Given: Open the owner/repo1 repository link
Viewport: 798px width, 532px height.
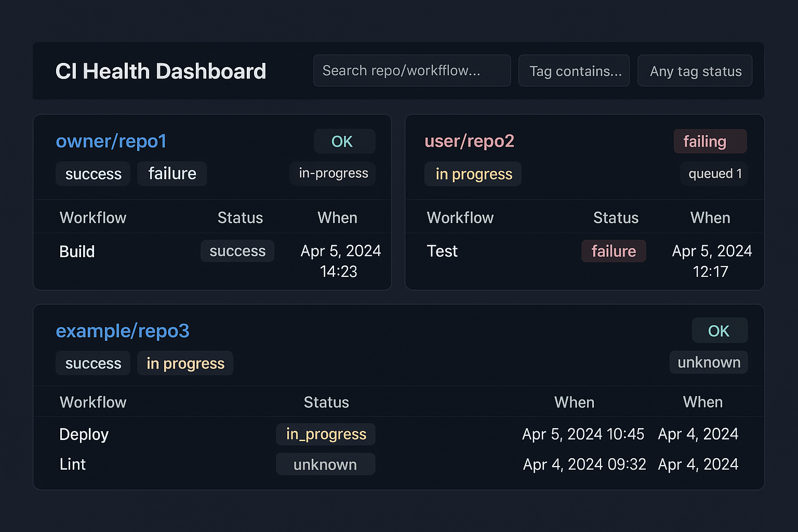Looking at the screenshot, I should tap(111, 141).
